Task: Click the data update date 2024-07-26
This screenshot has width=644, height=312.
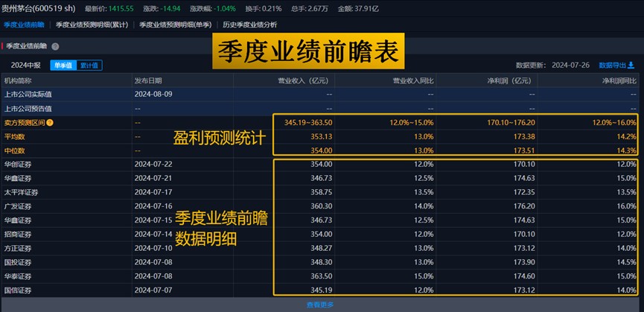Action: click(570, 65)
